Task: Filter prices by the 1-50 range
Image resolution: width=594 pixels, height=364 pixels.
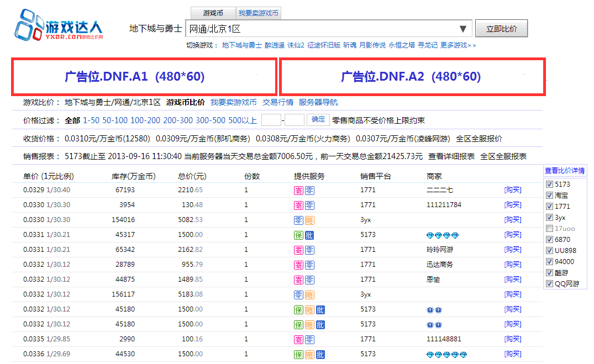Action: pos(91,120)
